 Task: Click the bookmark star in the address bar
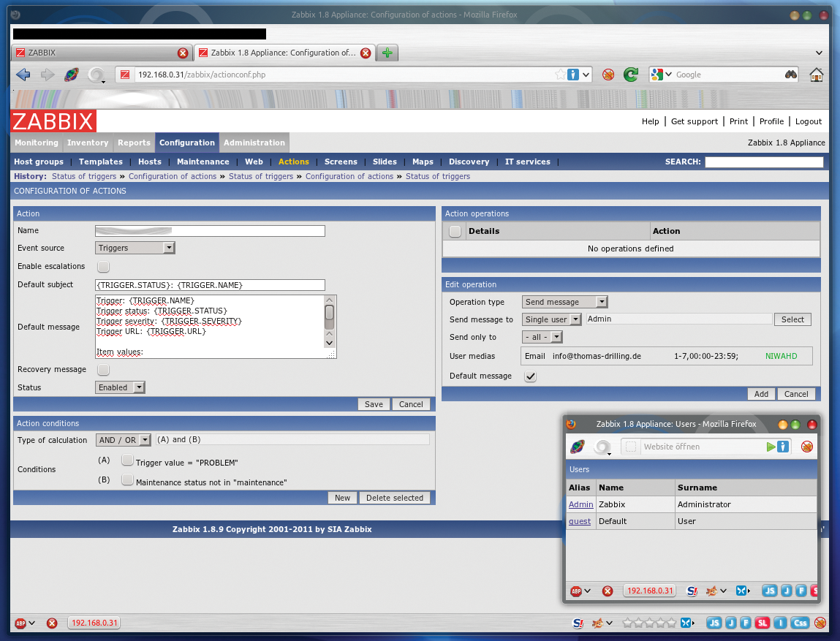coord(560,75)
